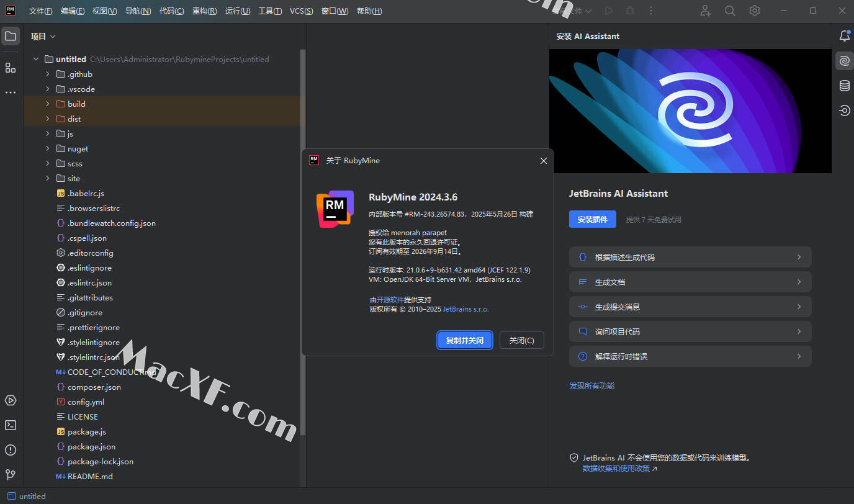Screen dimensions: 854x504
Task: Open the toolbar More actions vertical dots
Action: tap(651, 11)
